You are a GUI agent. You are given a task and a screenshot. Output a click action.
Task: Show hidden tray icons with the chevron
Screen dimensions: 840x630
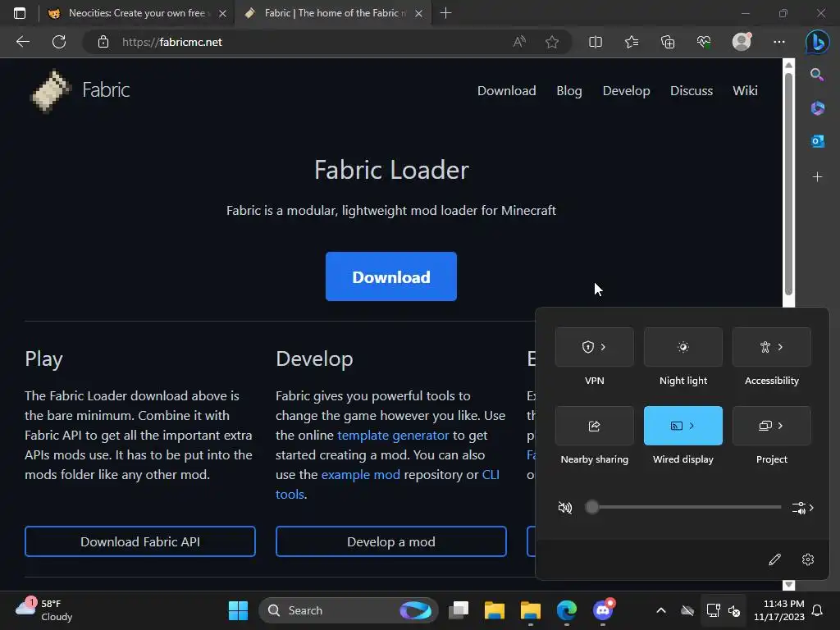point(661,610)
